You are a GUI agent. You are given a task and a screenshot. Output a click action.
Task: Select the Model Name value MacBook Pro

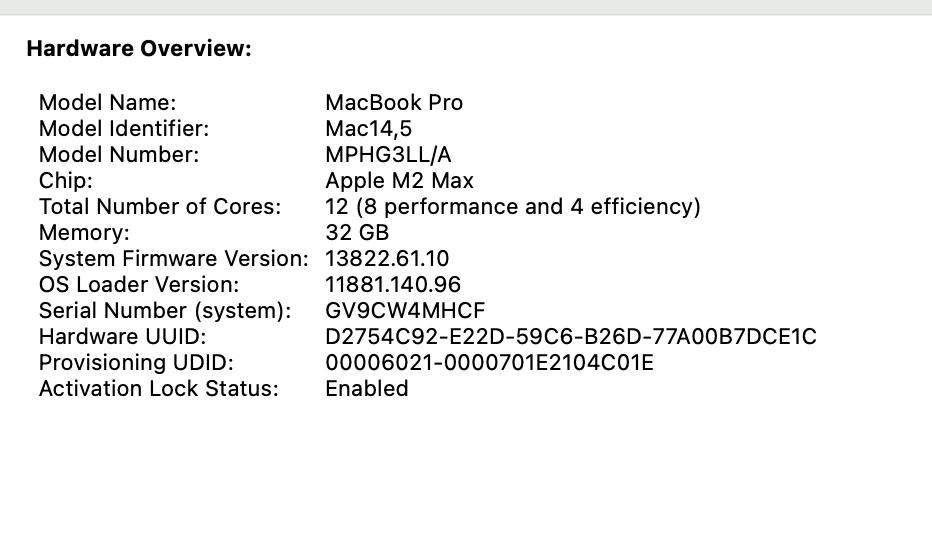(x=394, y=102)
